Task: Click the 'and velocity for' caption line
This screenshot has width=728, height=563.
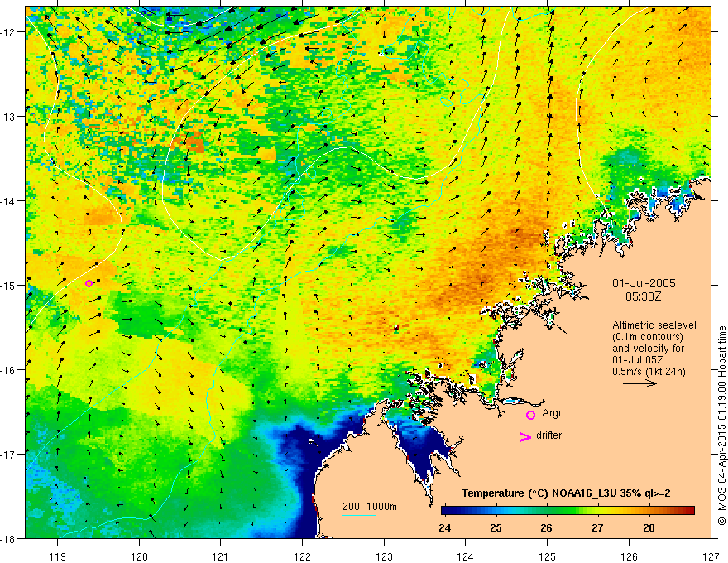Action: click(648, 349)
